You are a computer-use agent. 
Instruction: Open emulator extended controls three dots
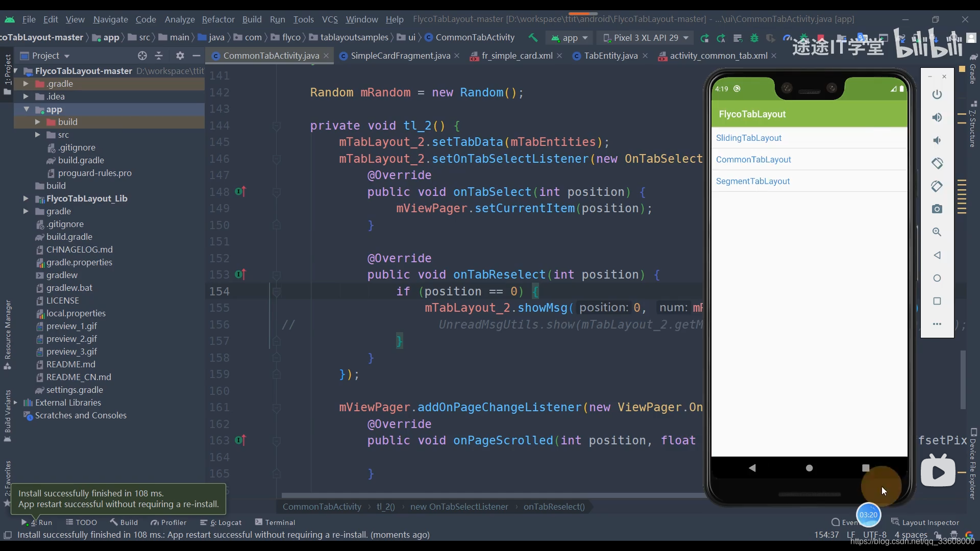(937, 324)
